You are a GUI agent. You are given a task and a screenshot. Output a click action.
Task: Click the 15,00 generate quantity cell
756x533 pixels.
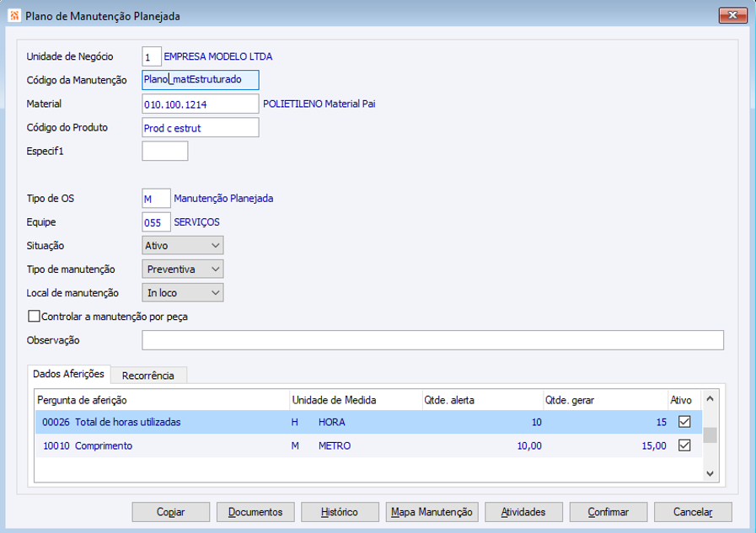[654, 446]
